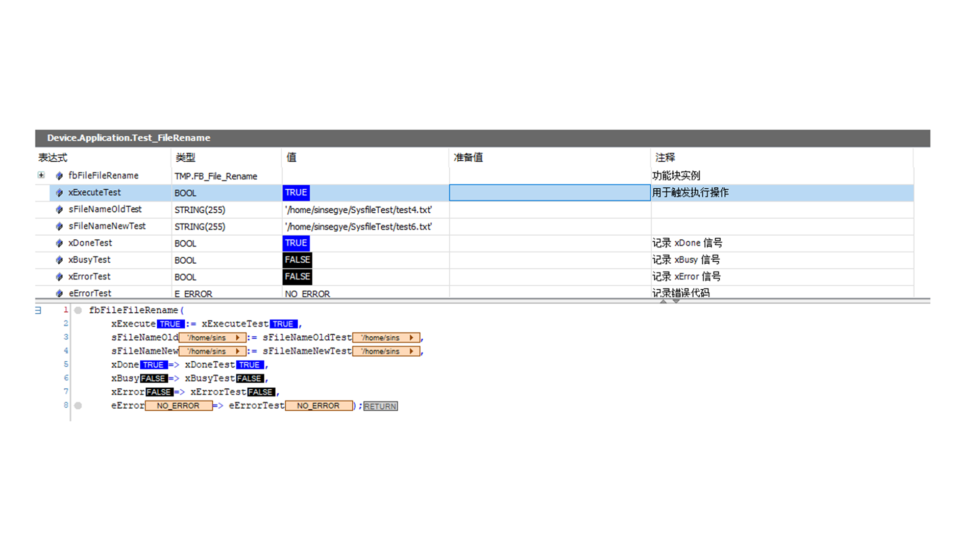
Task: Click the variable icon beside sFileNameOldTest
Action: click(x=59, y=209)
